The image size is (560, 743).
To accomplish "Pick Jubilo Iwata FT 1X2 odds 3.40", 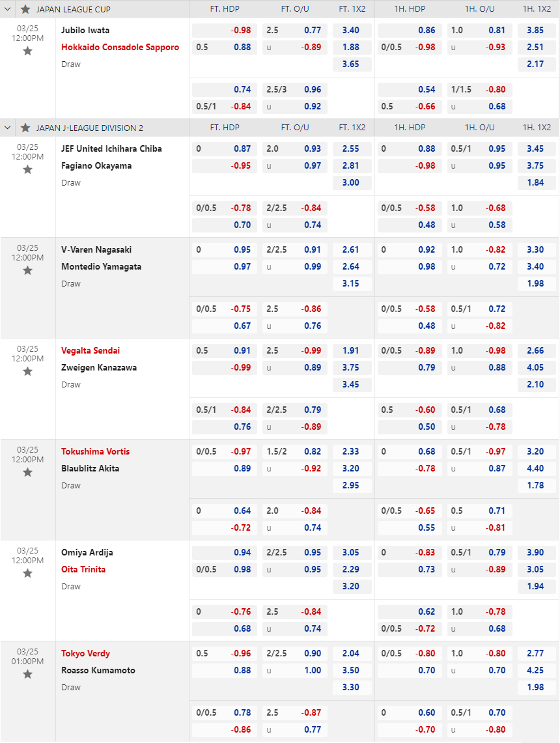I will (352, 30).
